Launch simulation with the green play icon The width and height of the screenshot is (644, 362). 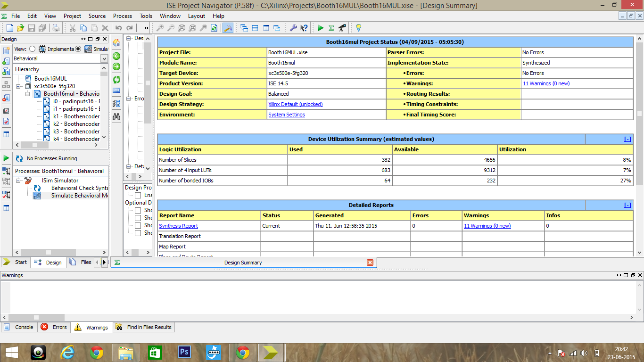coord(321,27)
